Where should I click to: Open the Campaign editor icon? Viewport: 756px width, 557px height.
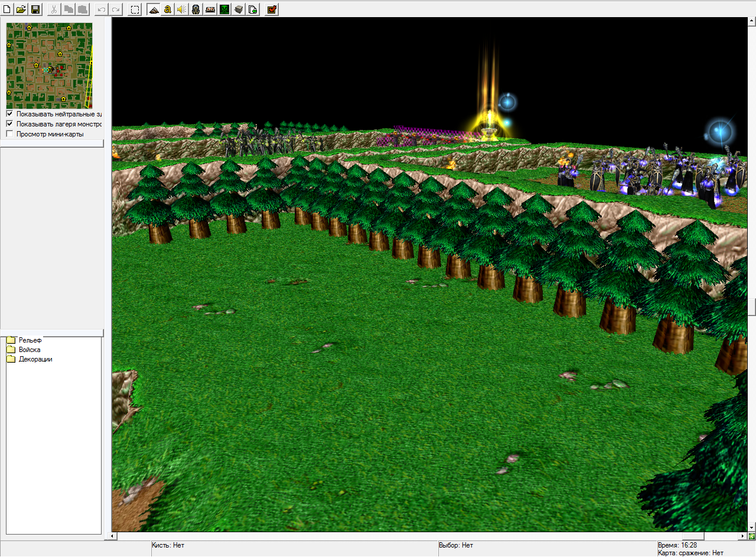(210, 9)
